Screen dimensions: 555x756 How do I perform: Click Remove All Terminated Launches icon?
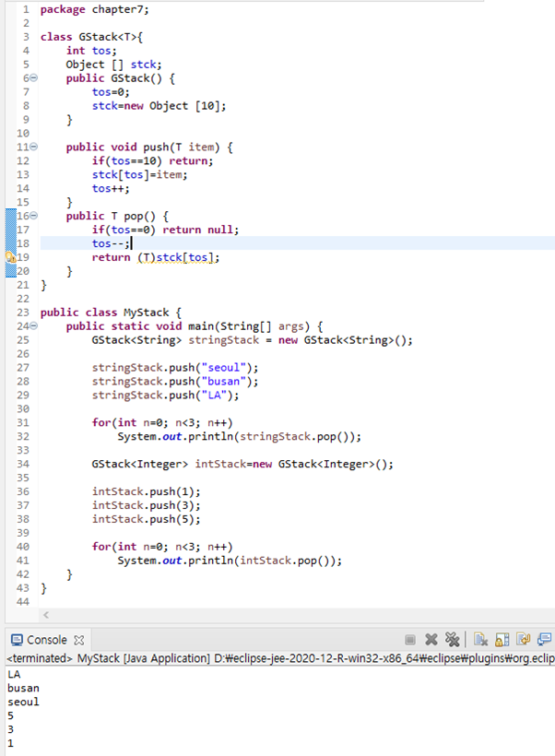tap(453, 640)
